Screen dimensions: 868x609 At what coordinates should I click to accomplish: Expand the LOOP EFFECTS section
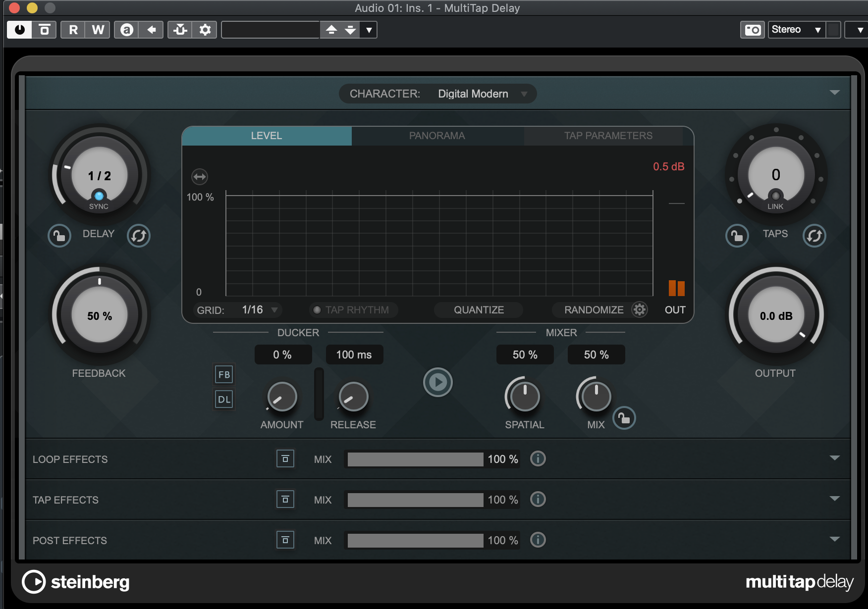pos(835,458)
